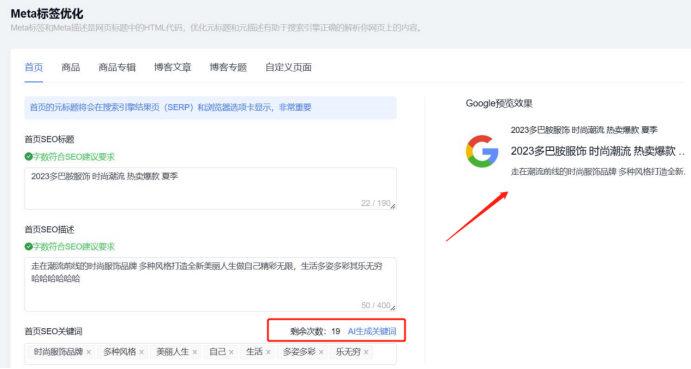Screen dimensions: 691x369
Task: Remove the 自己 keyword tag
Action: point(231,352)
